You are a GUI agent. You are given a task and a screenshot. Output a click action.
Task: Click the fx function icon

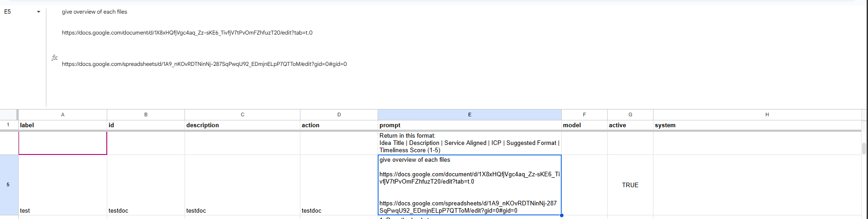pyautogui.click(x=55, y=58)
